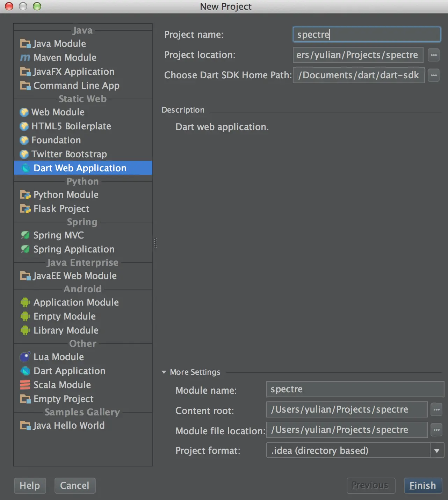Select the Scala Module project icon
448x500 pixels.
pos(24,385)
